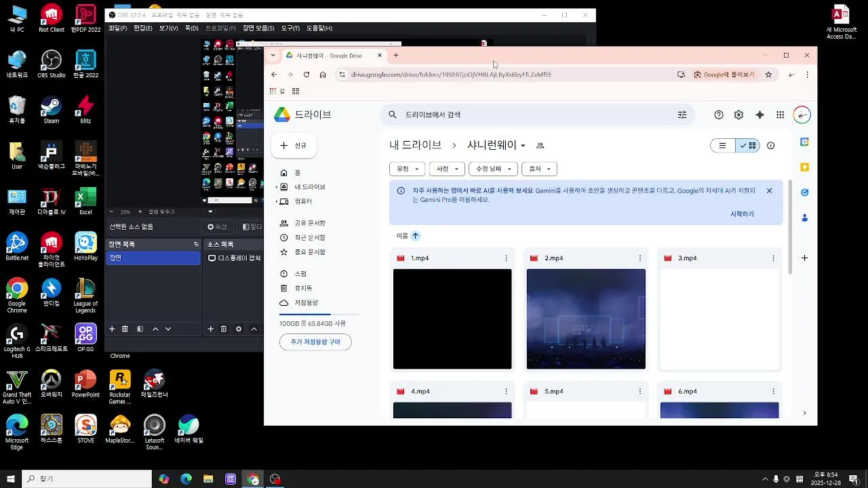Viewport: 868px width, 488px height.
Task: Click 시작하기 in the Gemini banner
Action: pyautogui.click(x=742, y=213)
